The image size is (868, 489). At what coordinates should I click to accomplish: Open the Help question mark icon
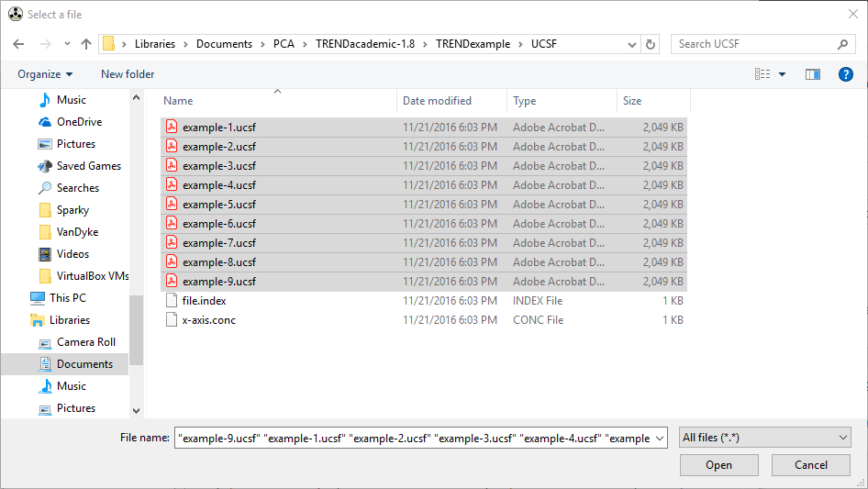point(846,74)
